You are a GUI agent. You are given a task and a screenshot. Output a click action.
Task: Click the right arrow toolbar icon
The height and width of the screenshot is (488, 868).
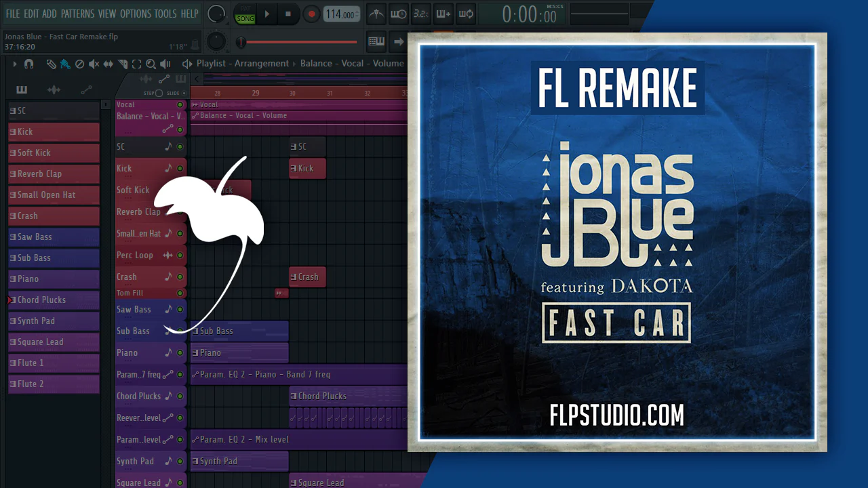point(399,41)
